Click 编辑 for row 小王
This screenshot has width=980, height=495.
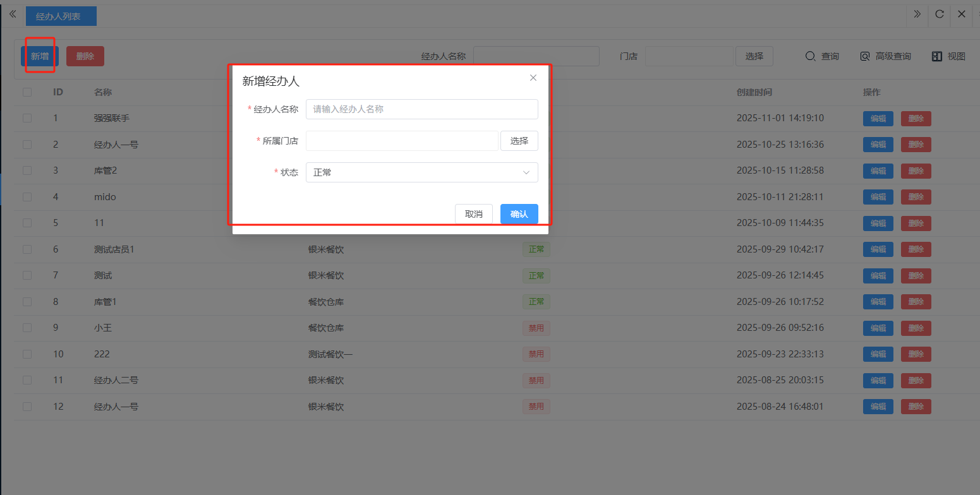[x=878, y=328]
